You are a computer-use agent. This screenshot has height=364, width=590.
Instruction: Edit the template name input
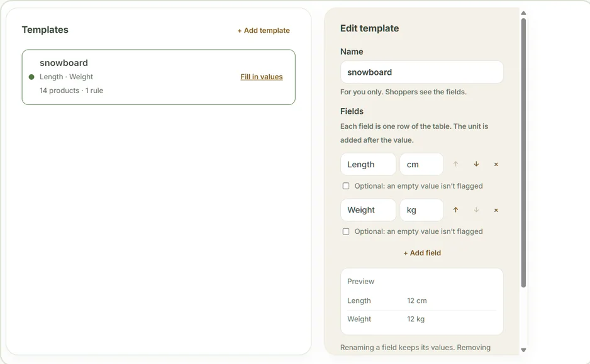[422, 72]
